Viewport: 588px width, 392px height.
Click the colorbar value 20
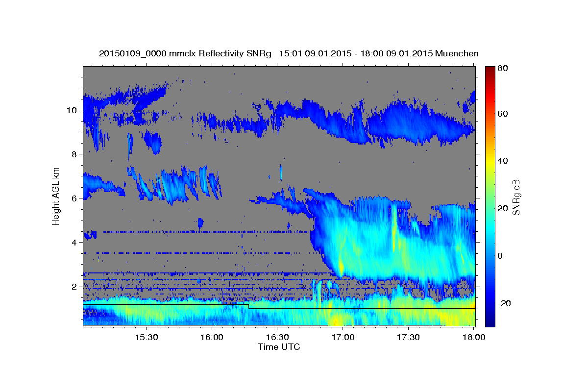click(x=503, y=209)
